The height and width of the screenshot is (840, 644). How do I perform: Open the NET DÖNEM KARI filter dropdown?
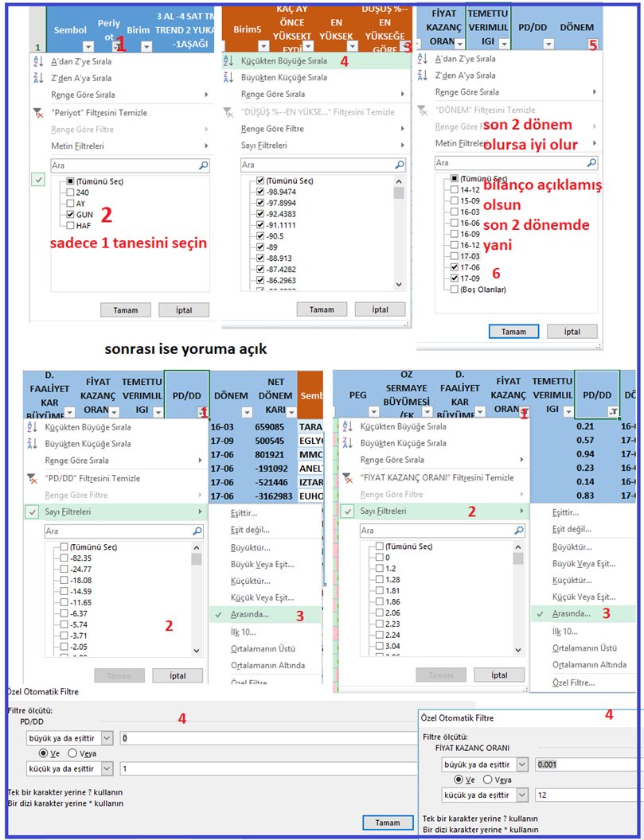coord(291,412)
